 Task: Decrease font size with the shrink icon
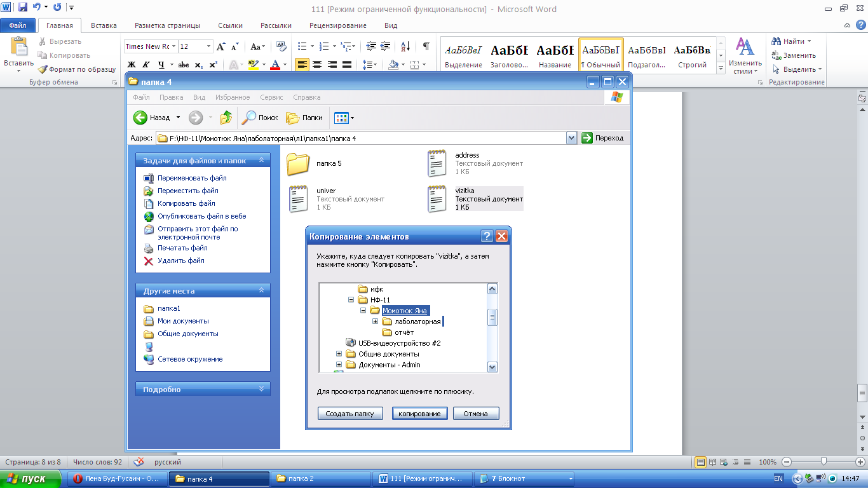click(x=234, y=46)
